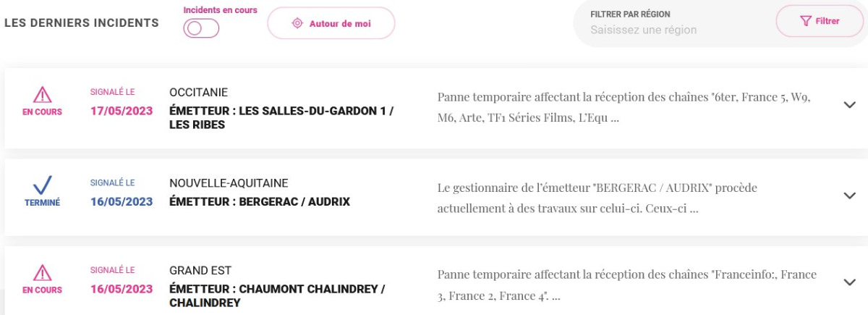
Task: Expand the Occitanie incident details chevron
Action: click(850, 105)
